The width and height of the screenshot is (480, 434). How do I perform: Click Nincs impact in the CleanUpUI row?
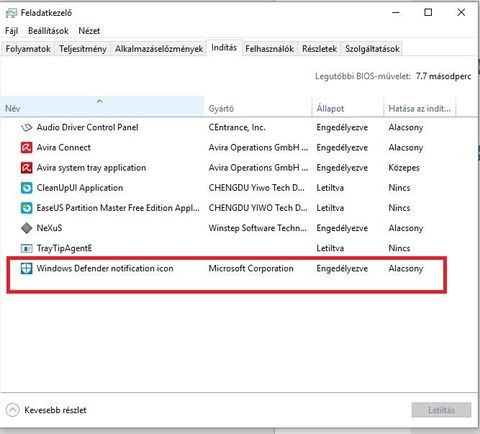(399, 188)
